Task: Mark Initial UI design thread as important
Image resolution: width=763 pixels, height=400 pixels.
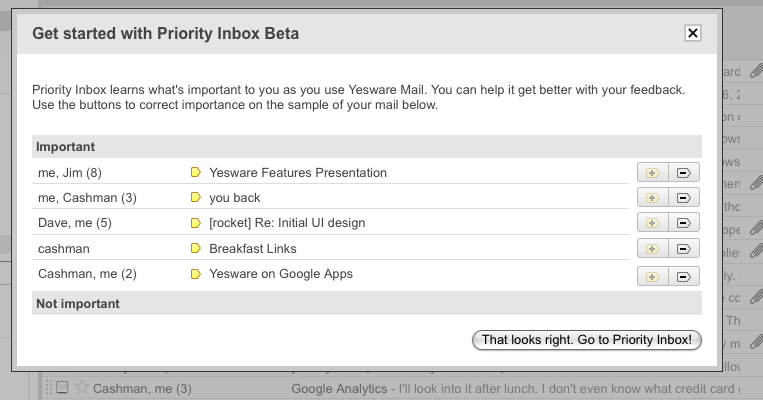Action: [653, 223]
